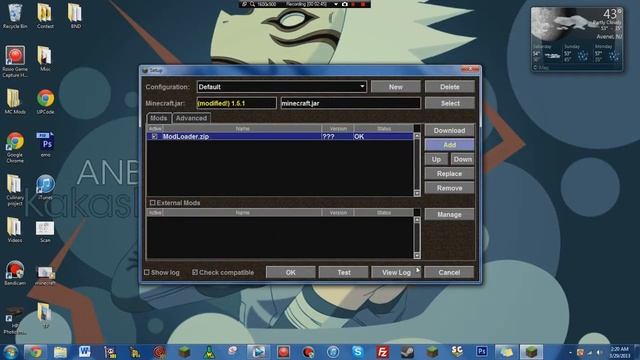Click the taskbar clock showing 2:20 AM

[620, 352]
